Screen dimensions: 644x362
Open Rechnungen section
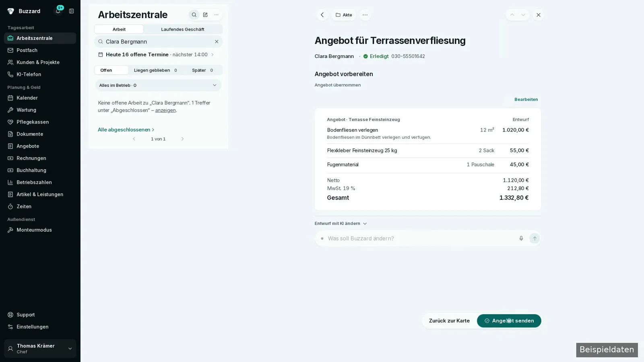pos(40,158)
